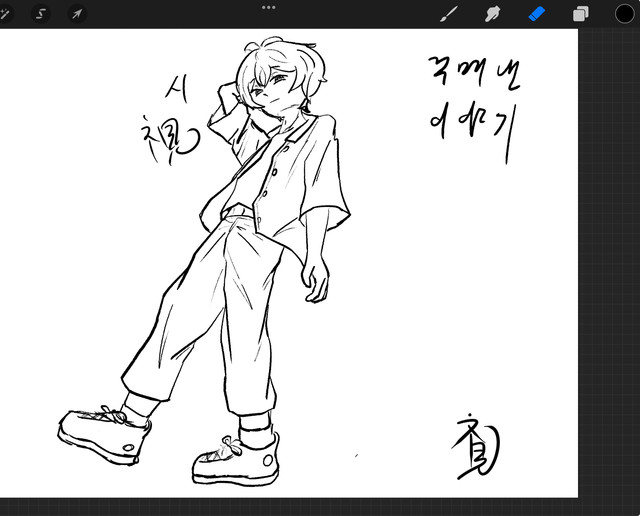Open the three-dot menu at top center
The image size is (640, 516).
(269, 7)
